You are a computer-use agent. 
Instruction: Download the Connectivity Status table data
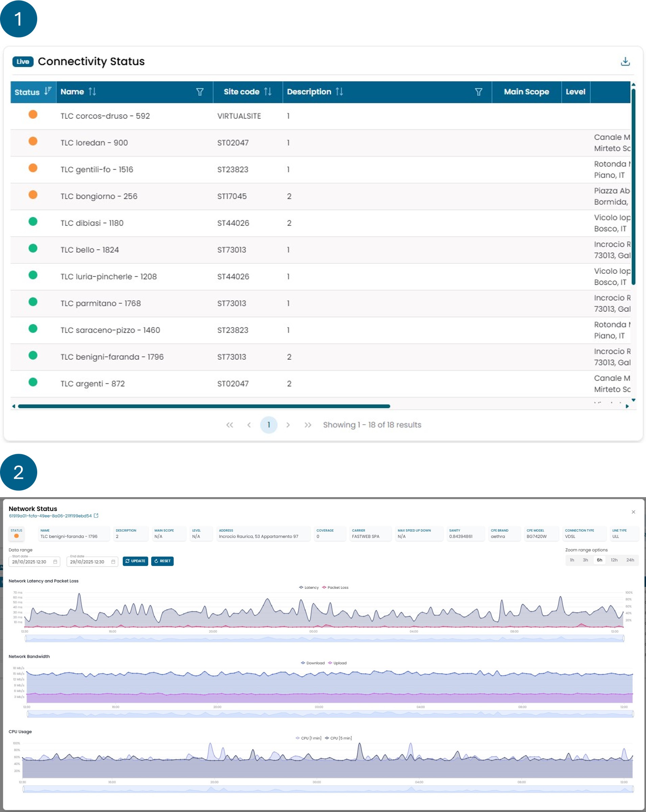coord(625,62)
